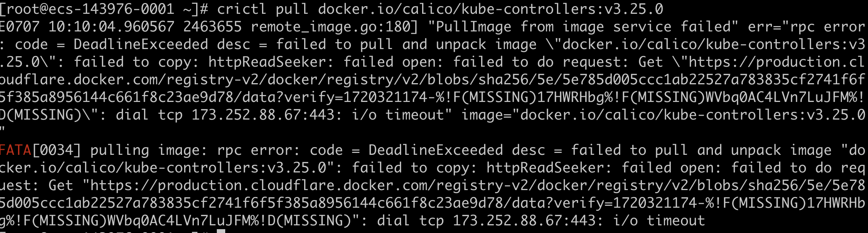The width and height of the screenshot is (868, 233).
Task: Click the crictl command word
Action: point(241,9)
